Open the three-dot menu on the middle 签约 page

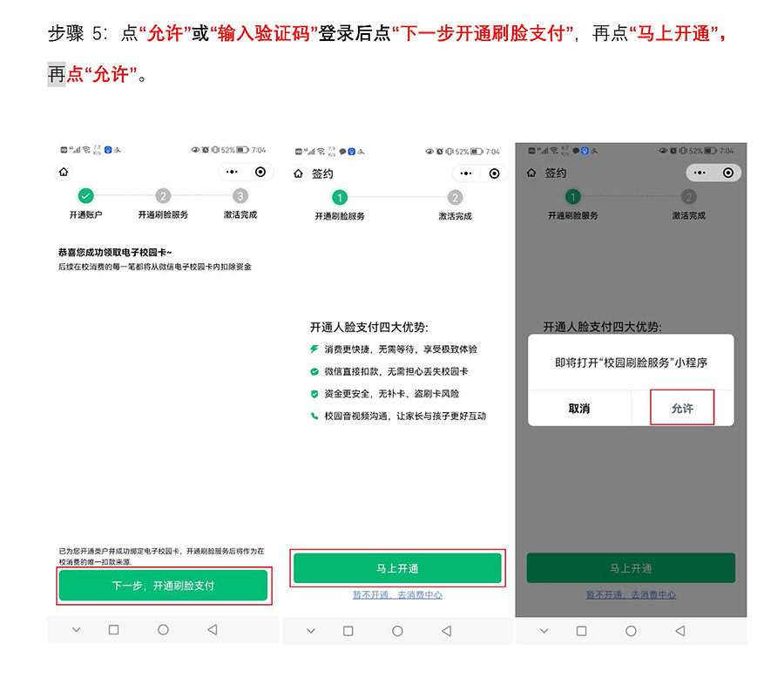point(467,173)
